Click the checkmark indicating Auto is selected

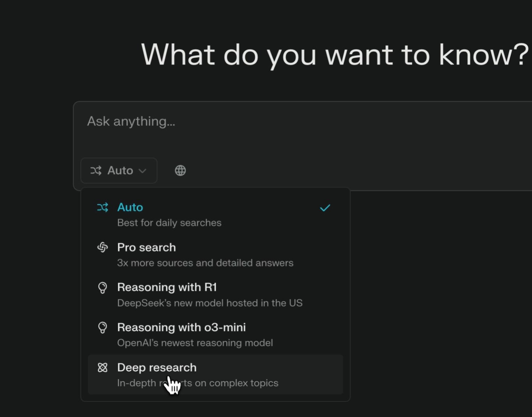(324, 207)
